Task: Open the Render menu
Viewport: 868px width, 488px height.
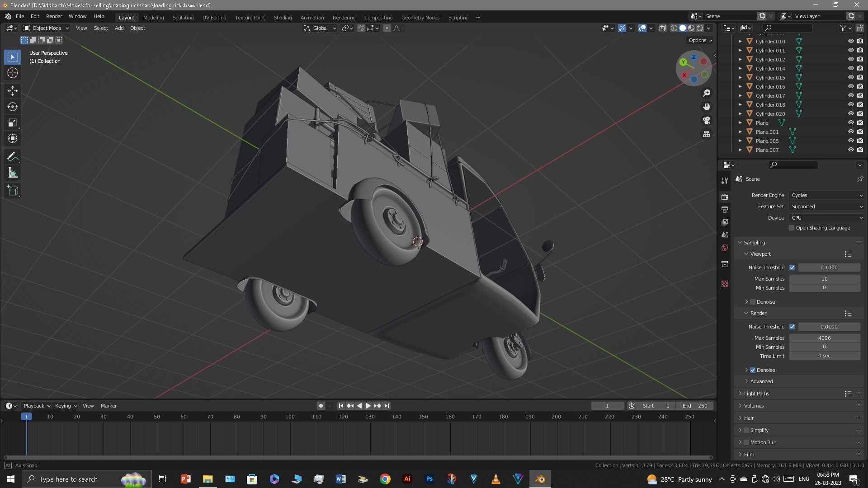Action: coord(54,17)
